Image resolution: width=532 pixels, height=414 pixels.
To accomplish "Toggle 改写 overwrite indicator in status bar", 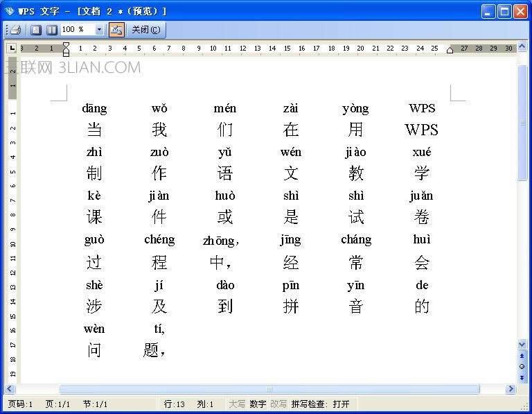I will [x=278, y=404].
